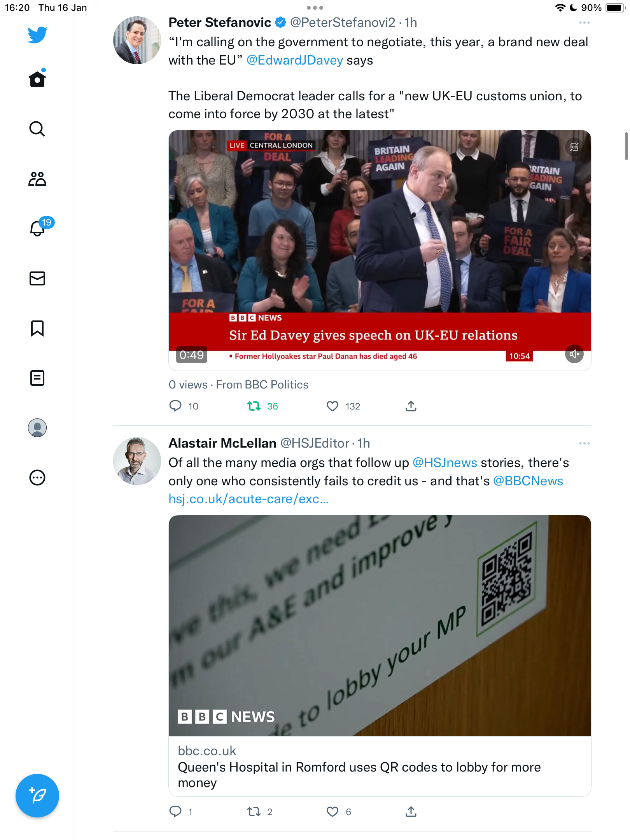
Task: Open the @EdwardJDavey mention link
Action: click(295, 60)
